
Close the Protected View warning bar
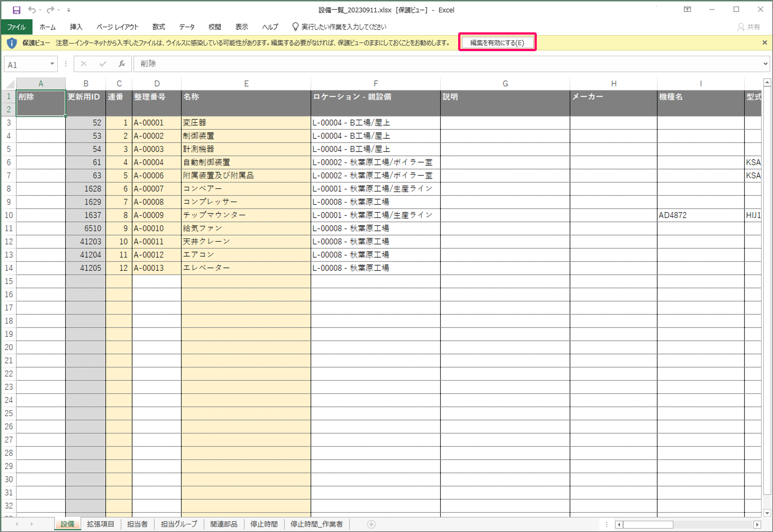pos(764,43)
